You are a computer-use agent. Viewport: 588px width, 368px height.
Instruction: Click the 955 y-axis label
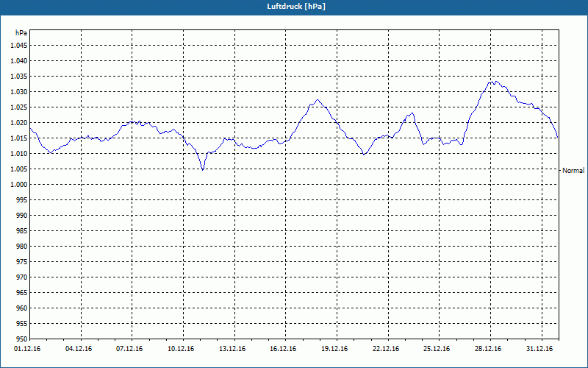(x=22, y=324)
